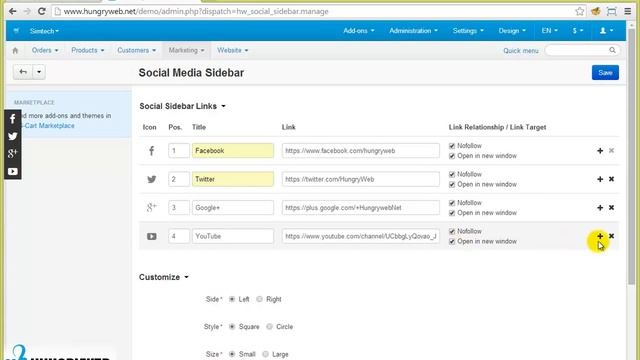Viewport: 640px width, 360px height.
Task: Select Right for the sidebar side
Action: pyautogui.click(x=260, y=299)
